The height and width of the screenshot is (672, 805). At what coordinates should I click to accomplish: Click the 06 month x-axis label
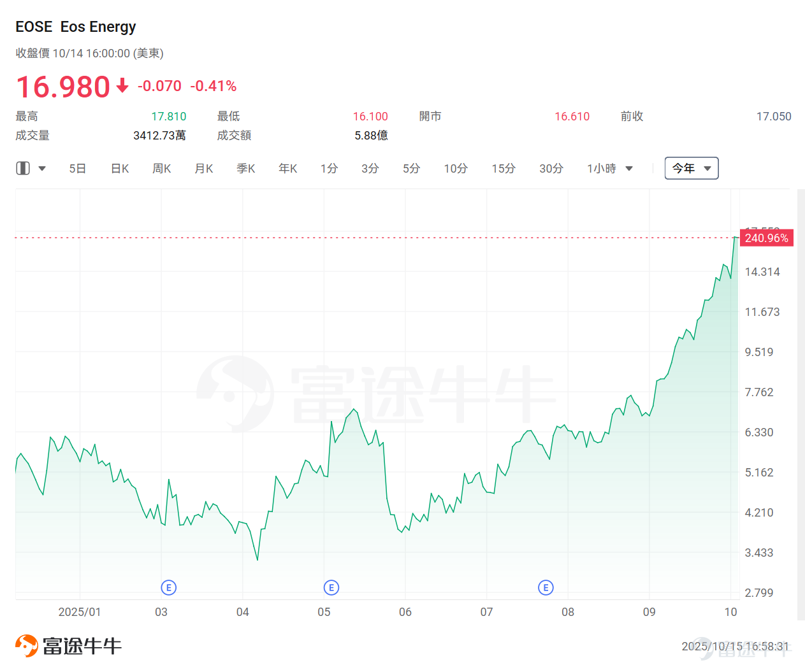click(405, 612)
